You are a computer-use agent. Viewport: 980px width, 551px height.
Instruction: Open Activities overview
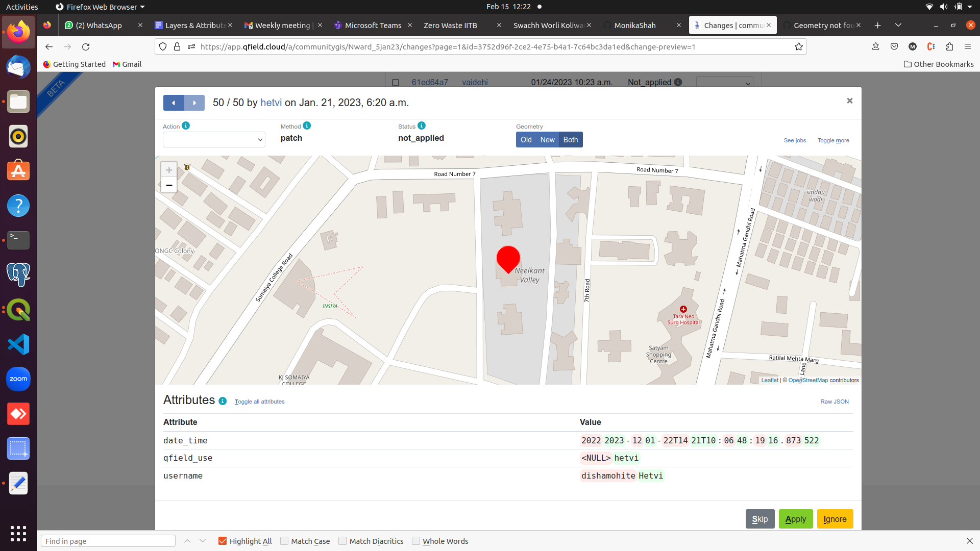point(22,7)
